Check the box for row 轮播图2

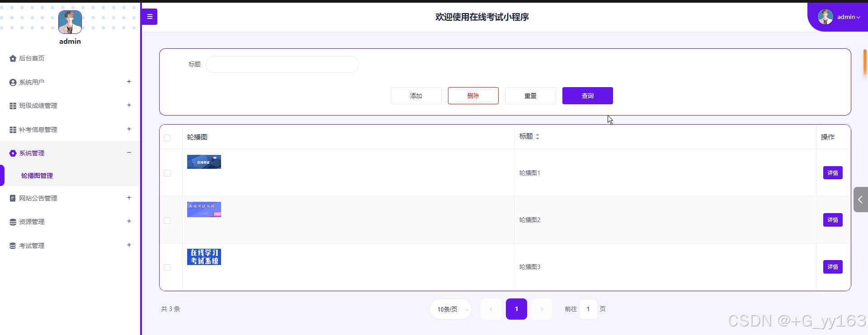167,220
